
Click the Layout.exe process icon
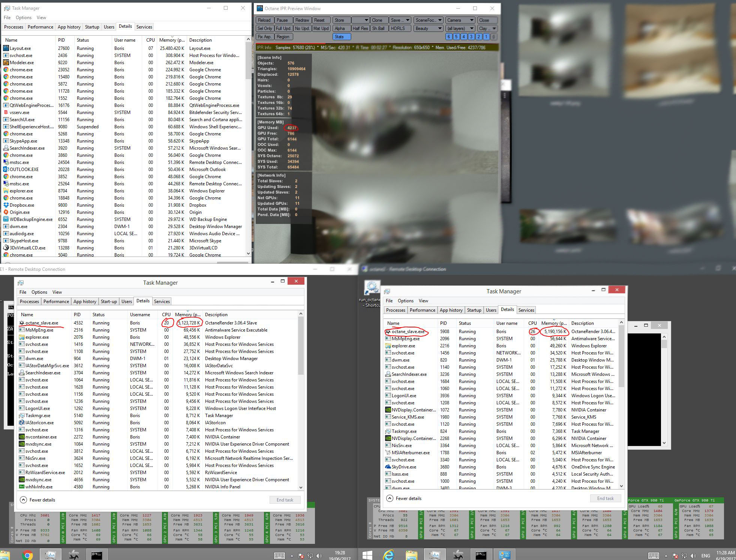click(6, 48)
